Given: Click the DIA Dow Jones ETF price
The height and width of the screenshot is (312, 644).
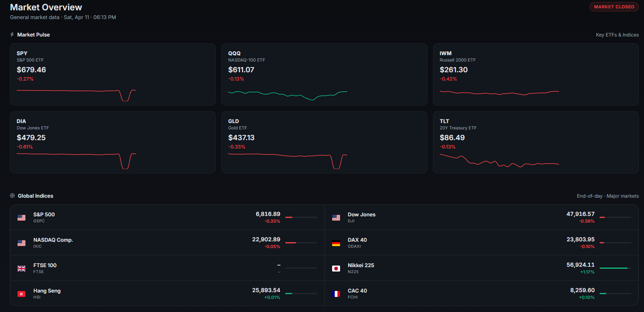Looking at the screenshot, I should [x=31, y=138].
